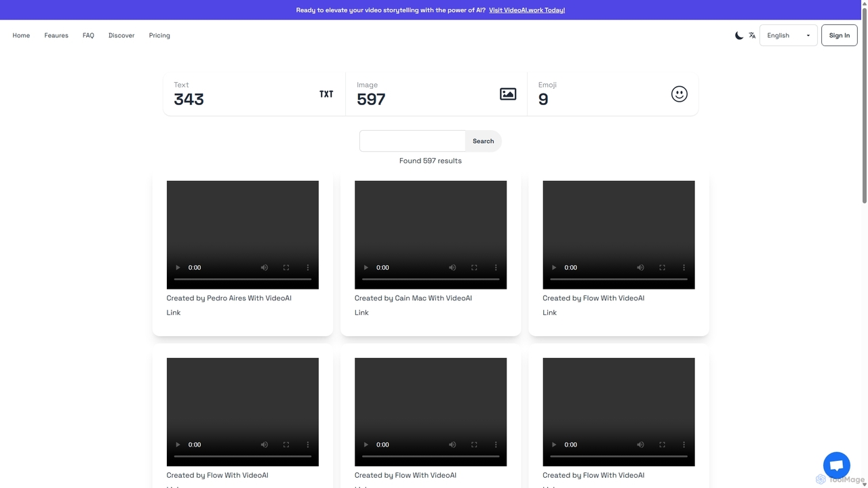Open the Feaures menu item
Viewport: 868px width, 488px height.
click(56, 35)
